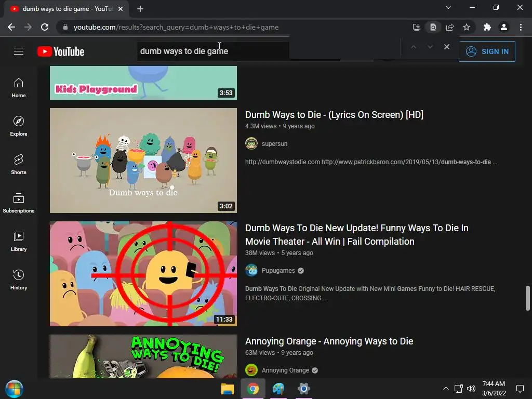Click the 63M views 9 years ago text

pos(279,353)
